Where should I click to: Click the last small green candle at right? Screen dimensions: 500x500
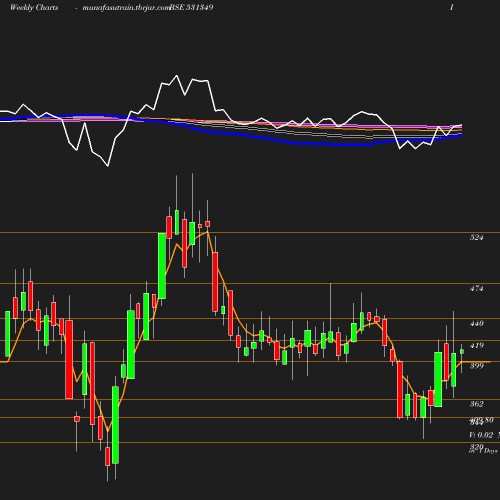(462, 351)
